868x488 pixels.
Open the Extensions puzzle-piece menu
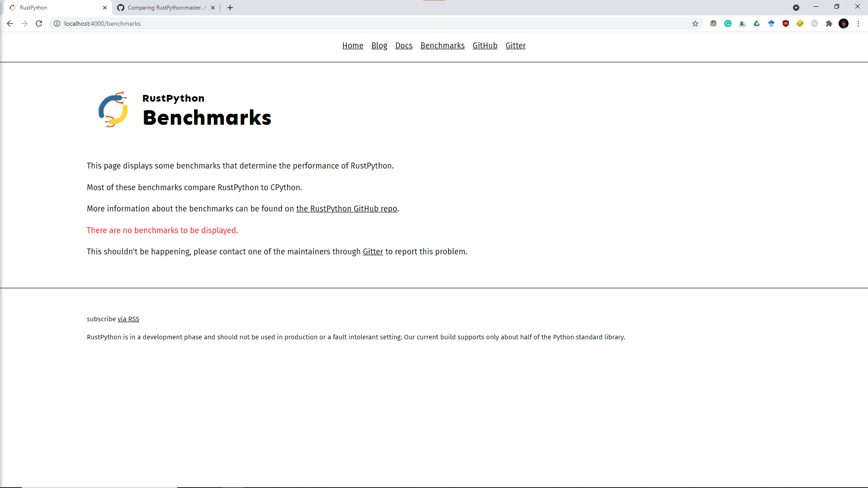pos(829,23)
